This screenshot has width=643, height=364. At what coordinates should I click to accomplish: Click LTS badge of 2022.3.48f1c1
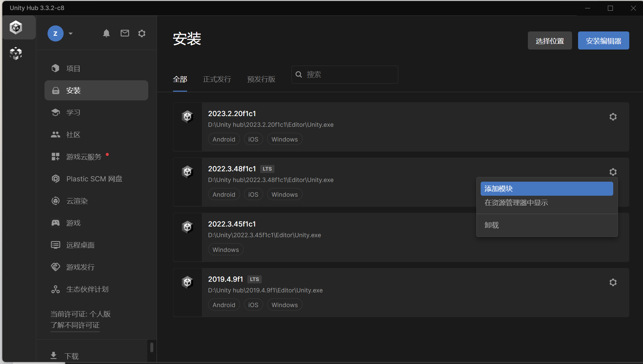(267, 169)
